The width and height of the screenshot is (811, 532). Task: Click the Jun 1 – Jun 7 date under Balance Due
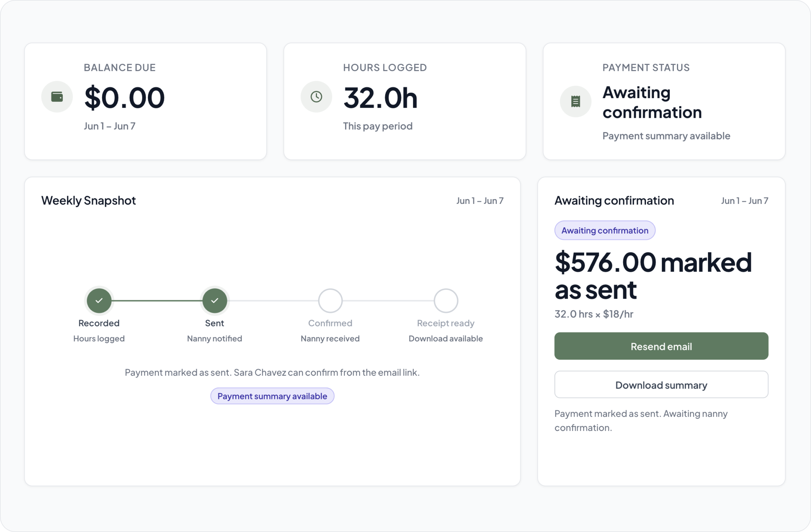tap(110, 126)
